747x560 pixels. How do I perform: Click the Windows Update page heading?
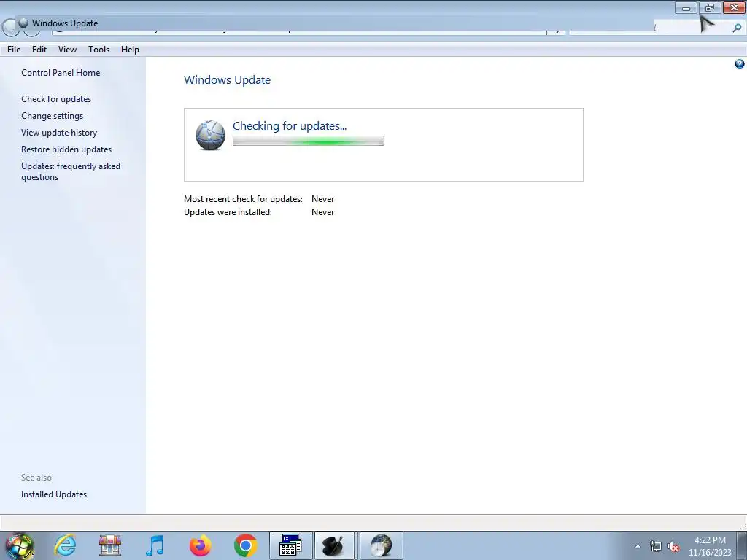[228, 80]
